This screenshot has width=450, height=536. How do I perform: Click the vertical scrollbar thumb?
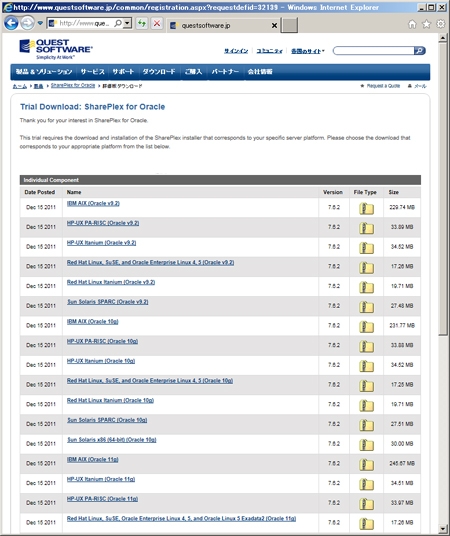click(443, 188)
